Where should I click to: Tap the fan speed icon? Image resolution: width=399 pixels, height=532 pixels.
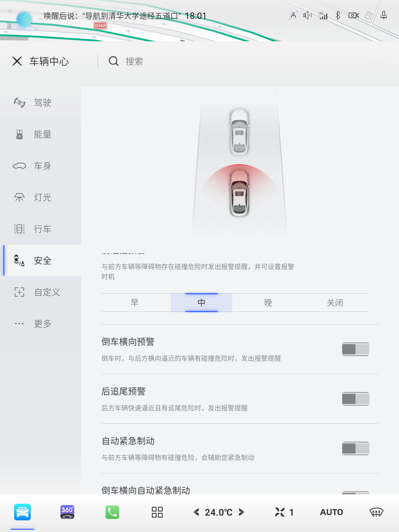pyautogui.click(x=280, y=512)
